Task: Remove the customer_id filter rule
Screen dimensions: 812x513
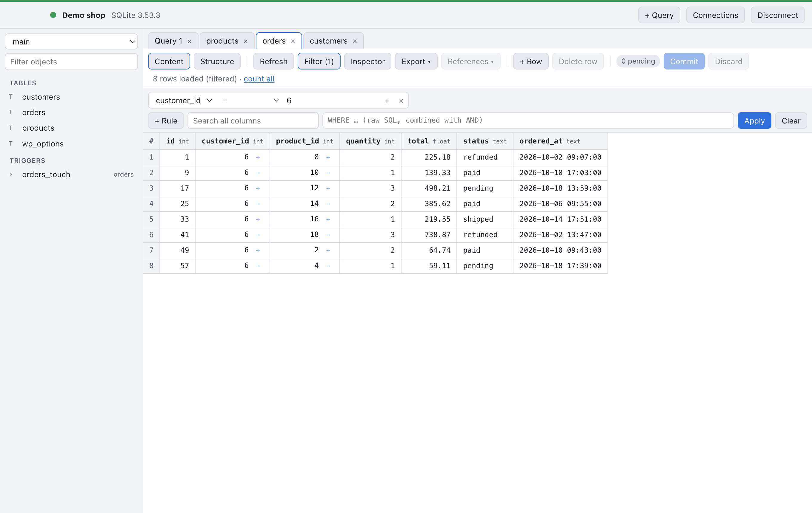Action: tap(401, 101)
